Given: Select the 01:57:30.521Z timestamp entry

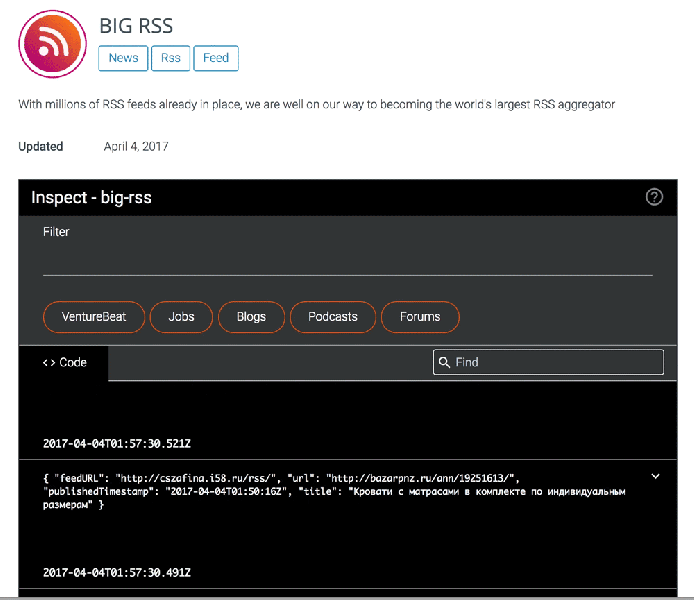Looking at the screenshot, I should tap(117, 444).
